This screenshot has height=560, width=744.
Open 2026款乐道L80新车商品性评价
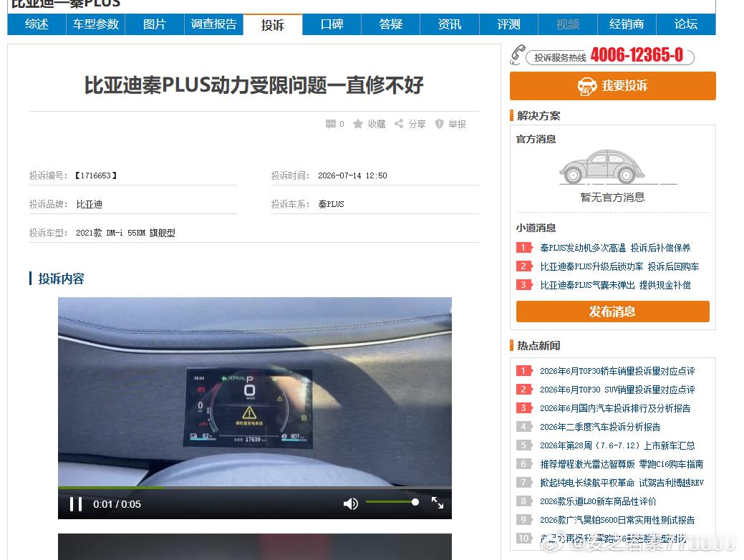tap(598, 501)
